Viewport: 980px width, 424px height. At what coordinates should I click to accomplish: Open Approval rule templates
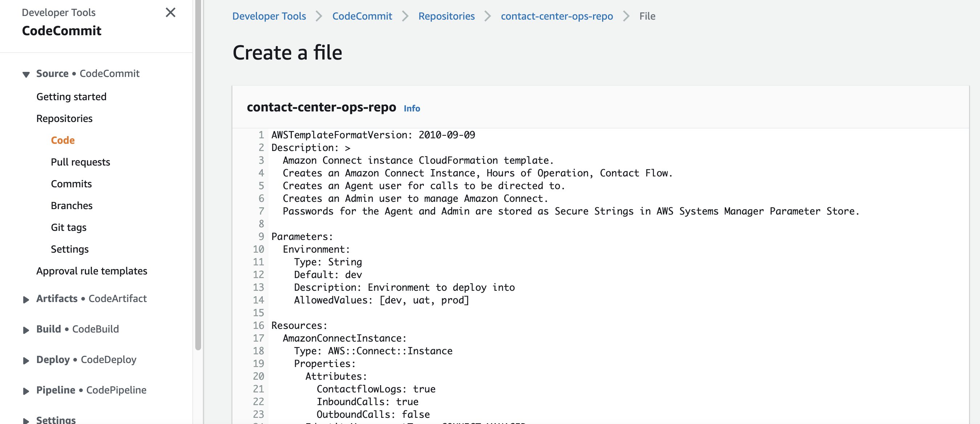92,270
